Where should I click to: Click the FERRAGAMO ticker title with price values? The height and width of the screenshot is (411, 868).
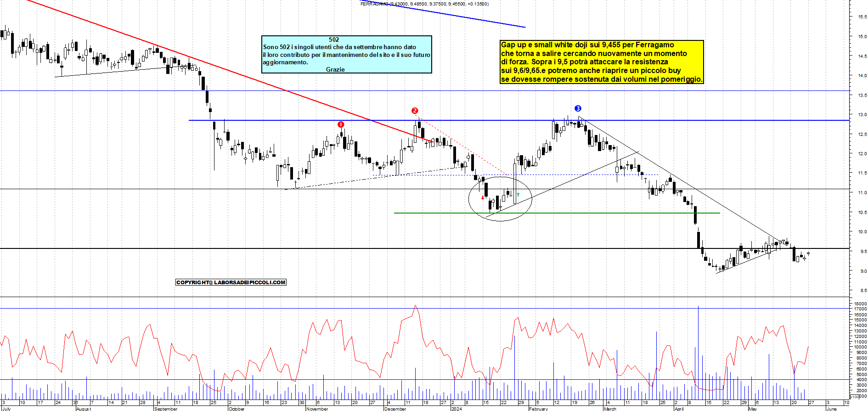[x=424, y=4]
